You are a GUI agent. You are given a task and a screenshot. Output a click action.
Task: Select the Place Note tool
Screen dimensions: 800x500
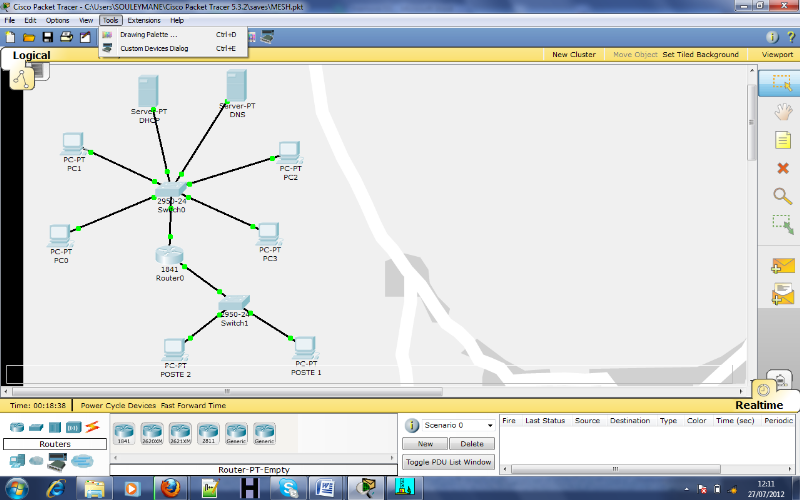click(x=783, y=140)
